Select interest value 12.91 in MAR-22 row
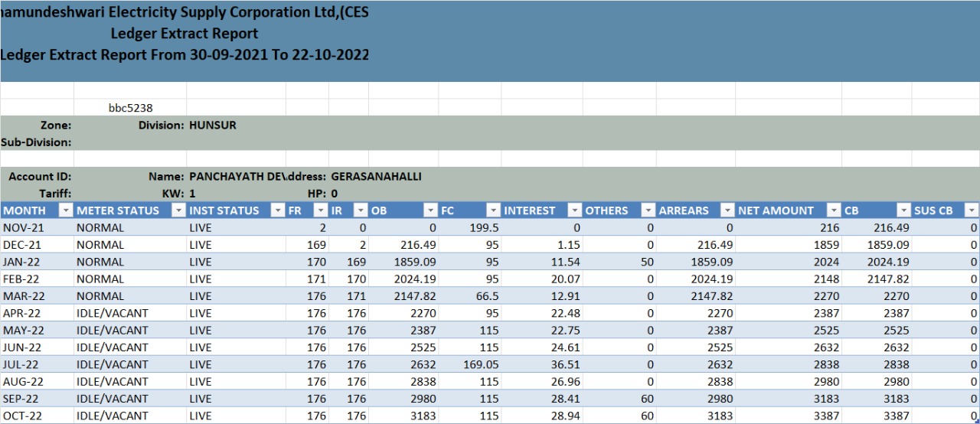The image size is (980, 424). (542, 296)
